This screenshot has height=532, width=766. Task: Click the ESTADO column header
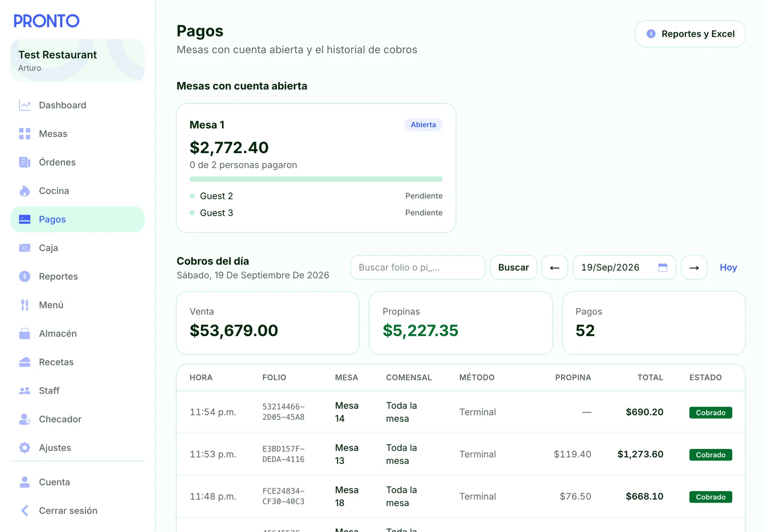705,378
